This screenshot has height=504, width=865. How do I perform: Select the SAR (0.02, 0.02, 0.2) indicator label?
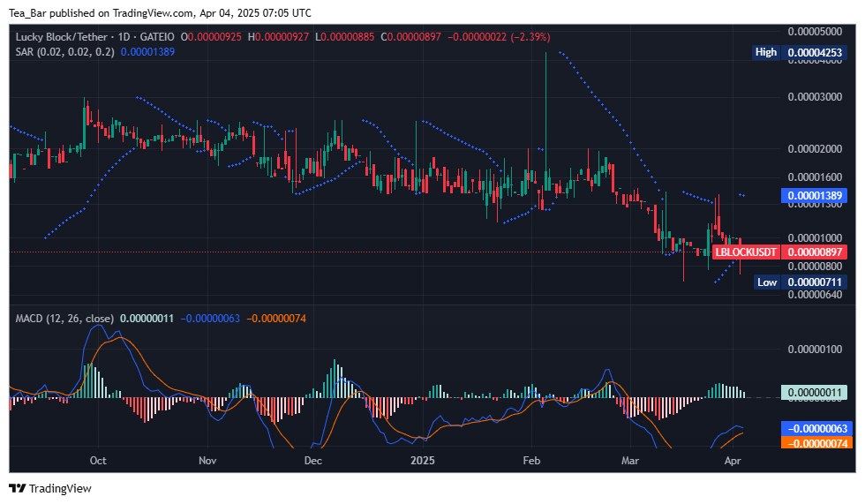coord(64,52)
